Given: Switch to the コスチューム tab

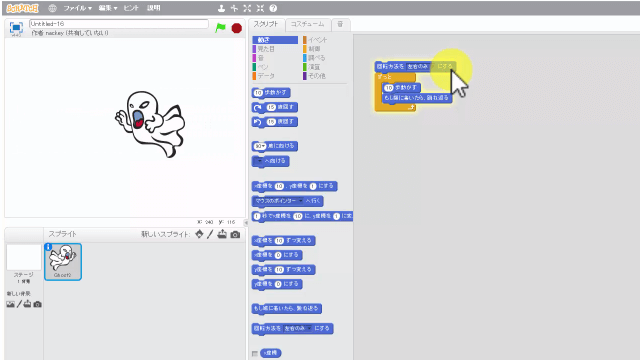Looking at the screenshot, I should (x=307, y=24).
